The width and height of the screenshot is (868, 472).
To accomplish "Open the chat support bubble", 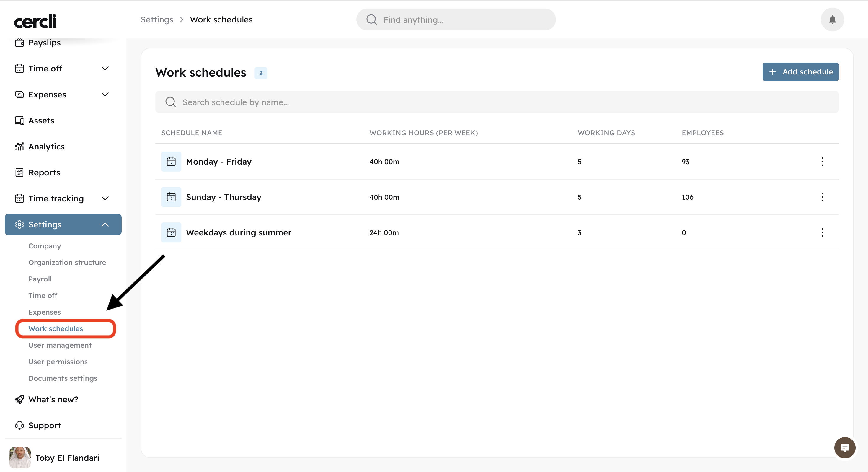I will tap(844, 448).
